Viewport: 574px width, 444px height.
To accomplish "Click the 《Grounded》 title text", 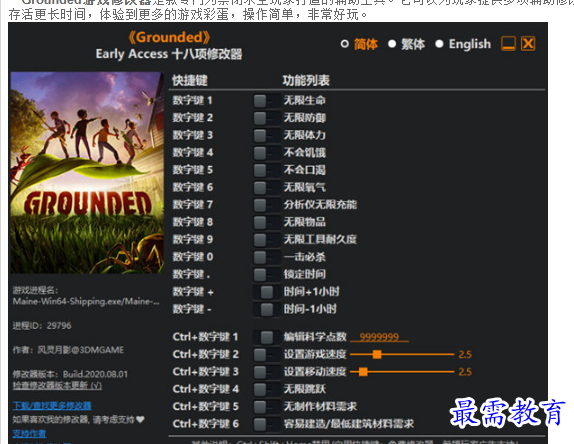I will [x=169, y=37].
